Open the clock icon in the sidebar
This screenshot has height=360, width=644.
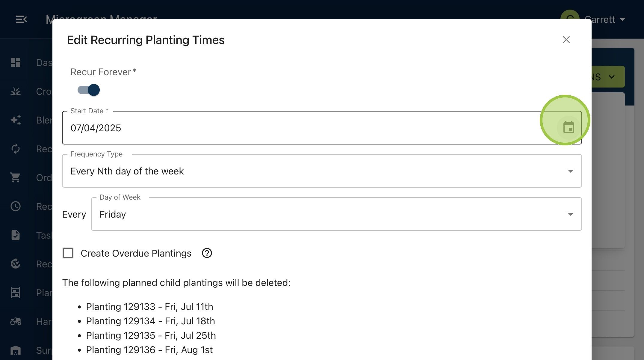pyautogui.click(x=16, y=206)
